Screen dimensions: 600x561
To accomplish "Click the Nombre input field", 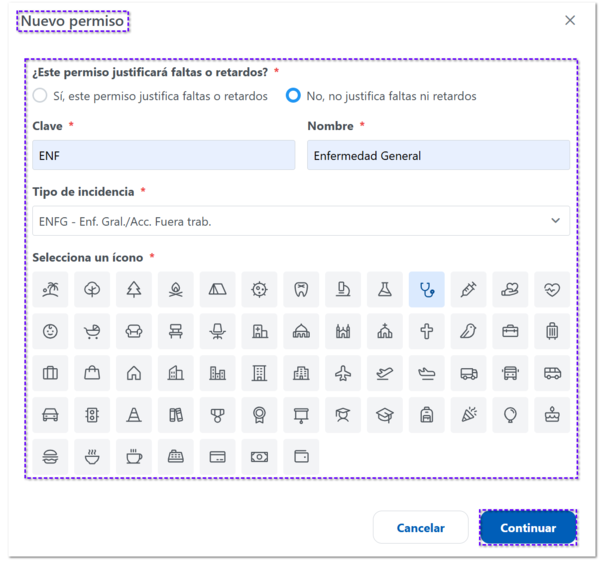I will (439, 155).
